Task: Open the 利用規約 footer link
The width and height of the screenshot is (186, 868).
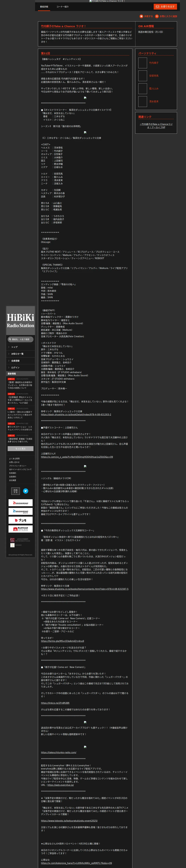Action: pyautogui.click(x=12, y=473)
